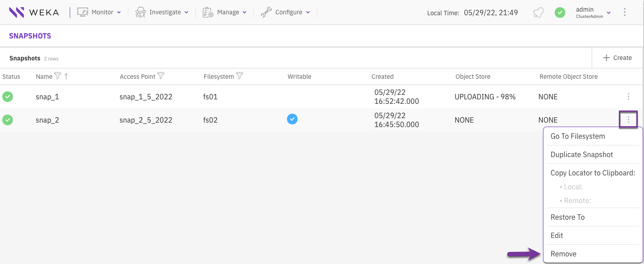
Task: Click snap_2 row three-dot menu
Action: coord(628,120)
